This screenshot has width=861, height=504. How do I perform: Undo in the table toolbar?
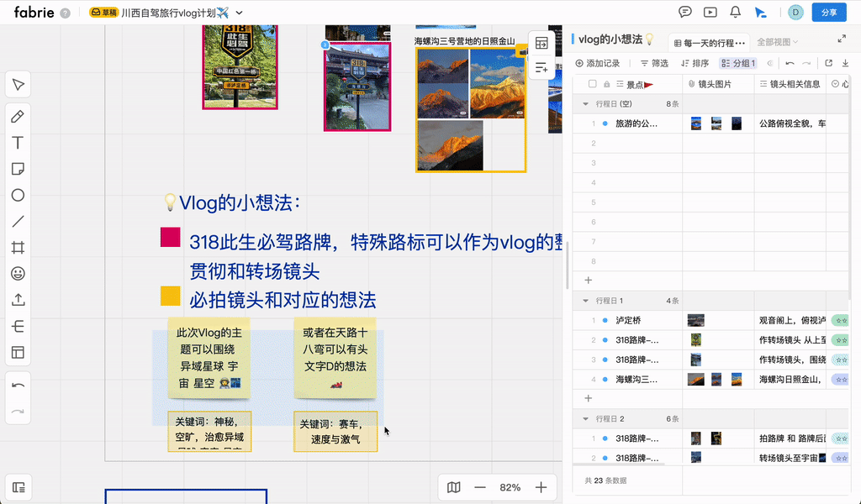pos(790,63)
